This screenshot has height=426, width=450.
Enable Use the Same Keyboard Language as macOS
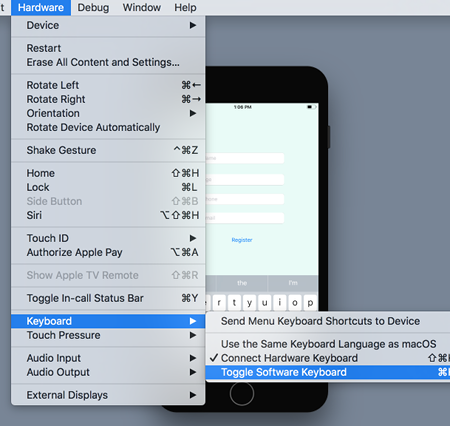pos(328,344)
